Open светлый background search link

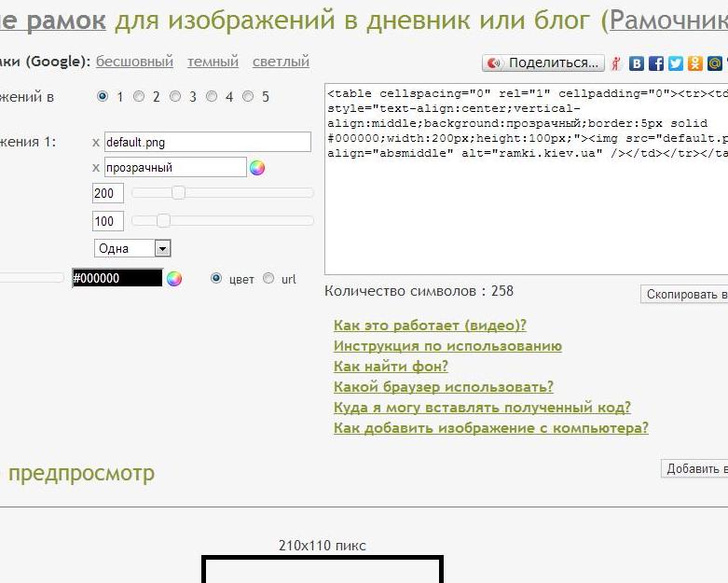(x=281, y=62)
